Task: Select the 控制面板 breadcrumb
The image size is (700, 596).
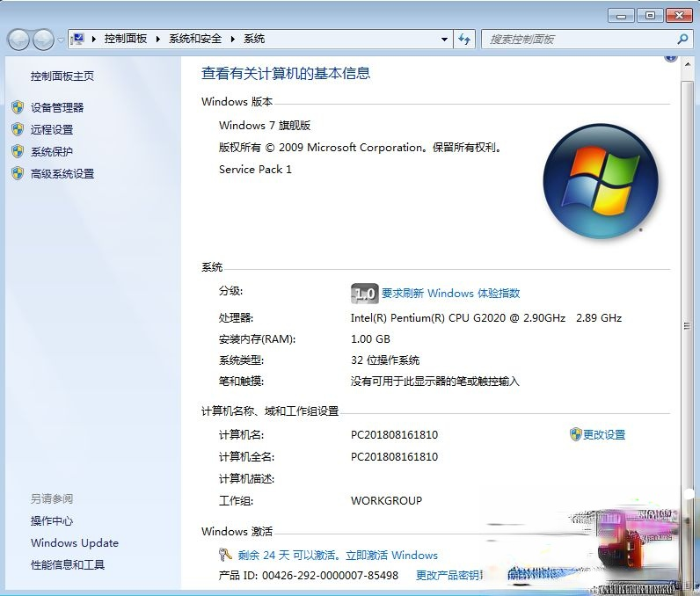Action: pyautogui.click(x=126, y=39)
